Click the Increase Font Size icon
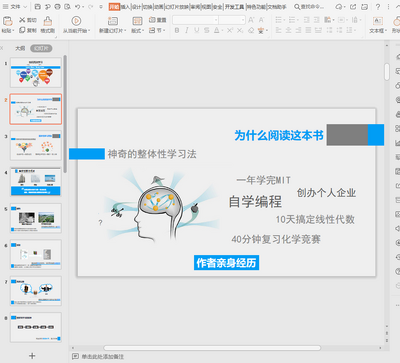The height and width of the screenshot is (363, 400). coord(251,20)
